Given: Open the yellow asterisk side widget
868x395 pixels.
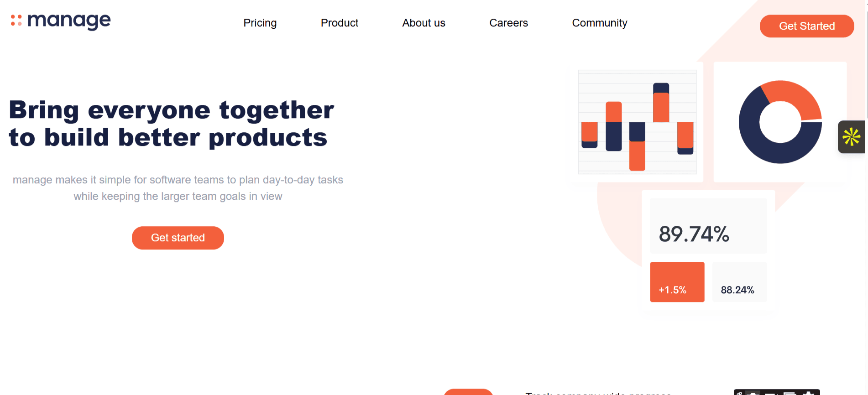Looking at the screenshot, I should click(851, 137).
